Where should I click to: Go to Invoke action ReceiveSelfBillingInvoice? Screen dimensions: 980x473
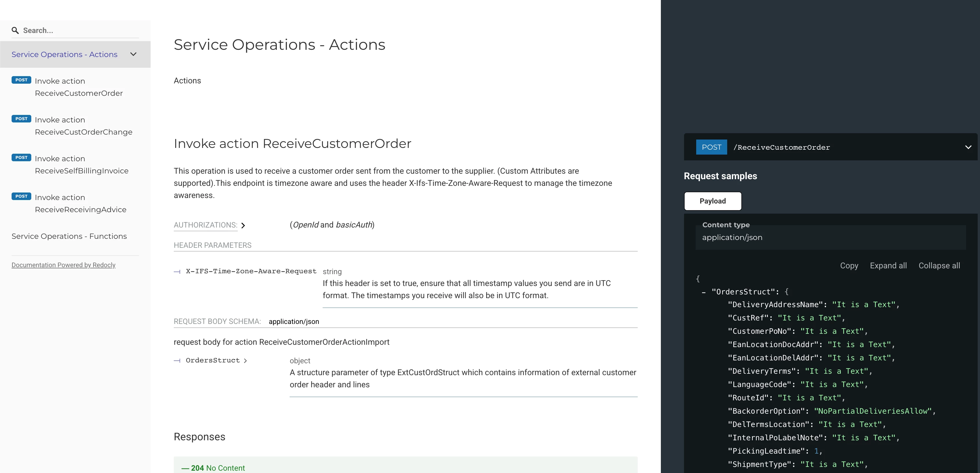coord(81,165)
